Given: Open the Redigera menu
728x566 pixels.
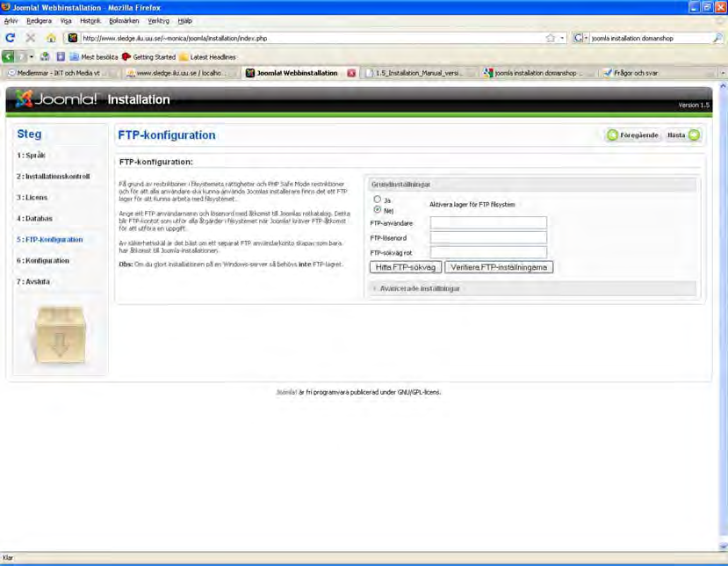Looking at the screenshot, I should (x=39, y=21).
